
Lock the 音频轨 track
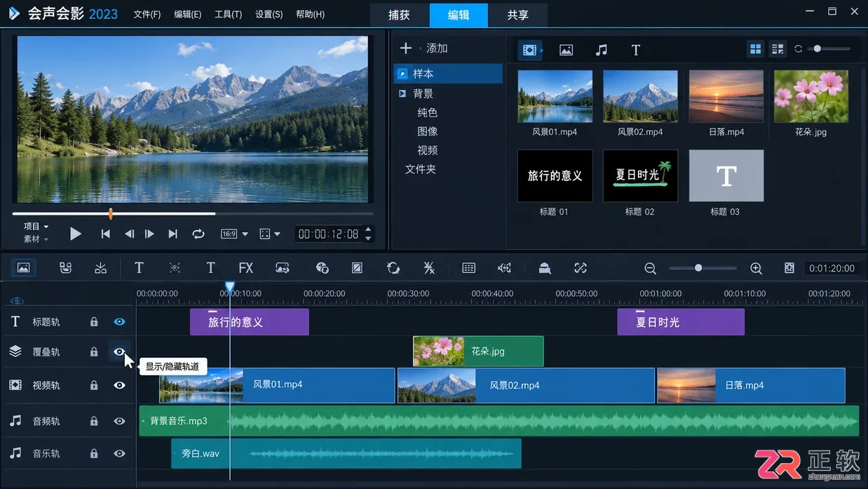[94, 421]
